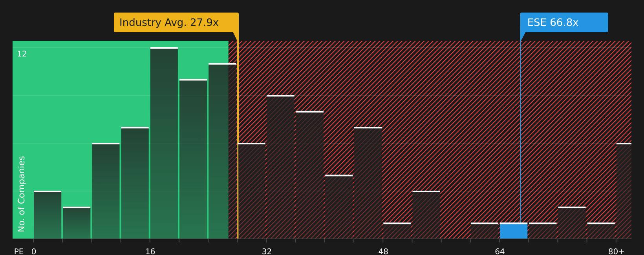Screen dimensions: 644x255
Task: Click the blue ESE 66.8x label
Action: coord(564,22)
